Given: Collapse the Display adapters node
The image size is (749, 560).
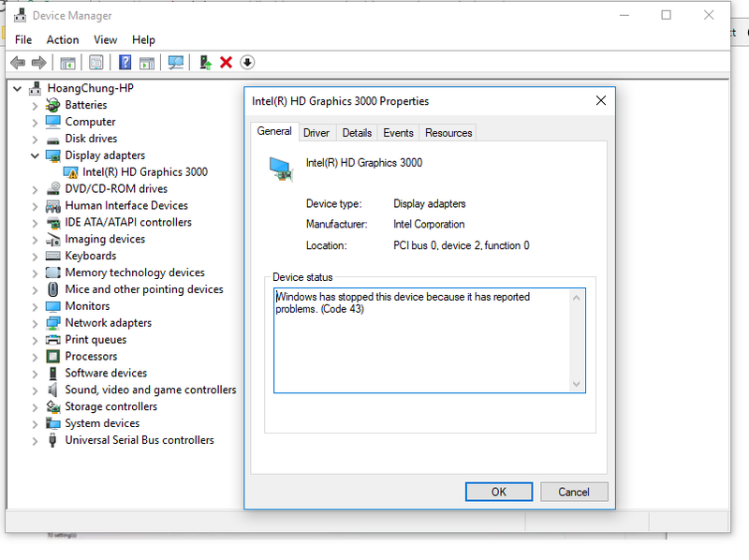Looking at the screenshot, I should coord(35,155).
